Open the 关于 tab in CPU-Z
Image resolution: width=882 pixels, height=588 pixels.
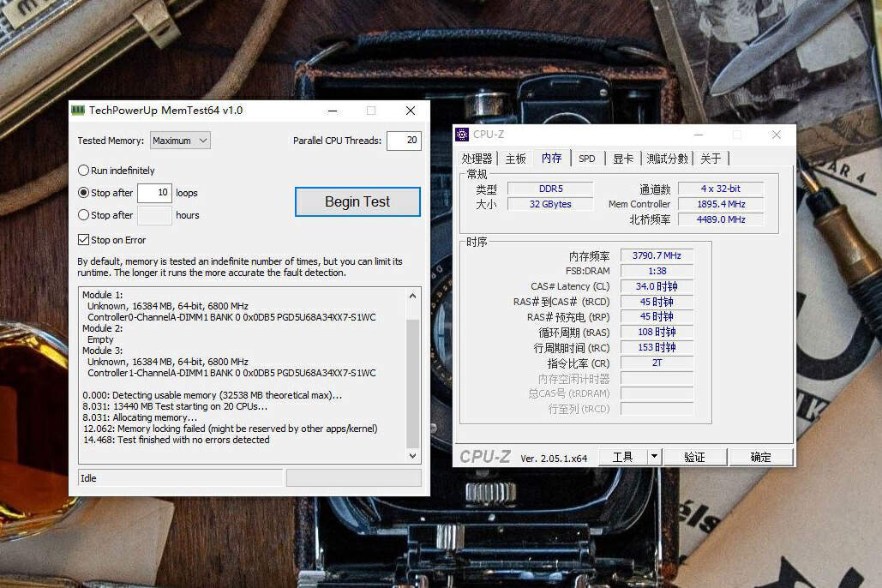click(x=711, y=159)
